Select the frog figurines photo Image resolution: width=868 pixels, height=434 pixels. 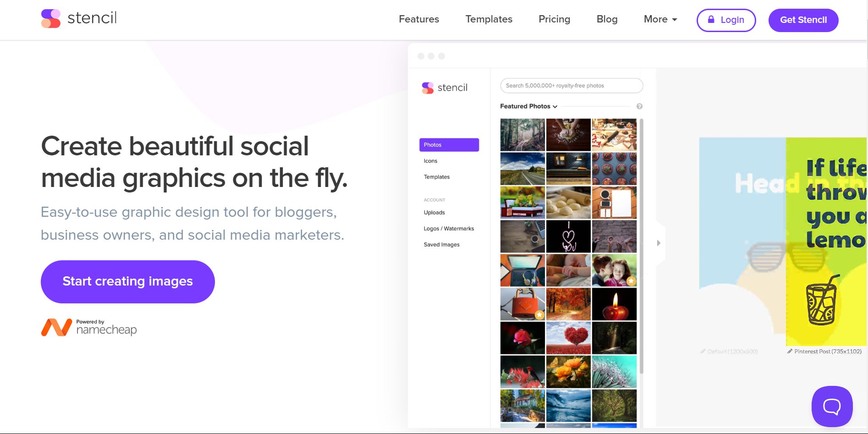click(522, 203)
